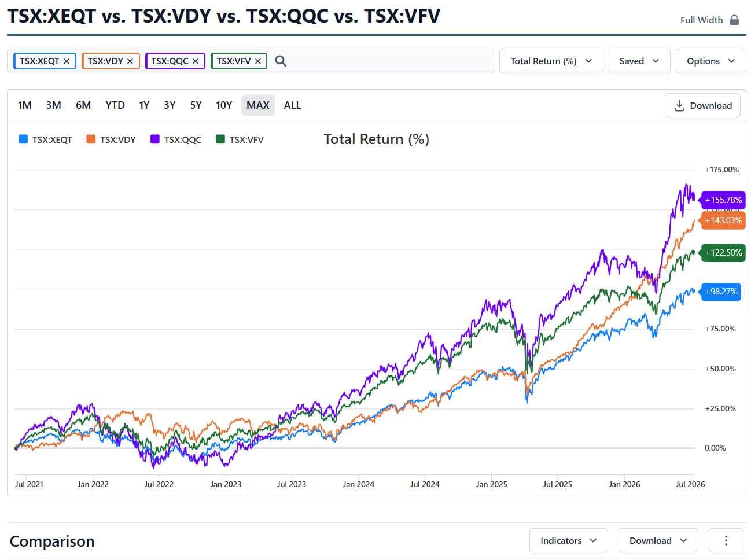751x560 pixels.
Task: Click the Jan 2023 axis label
Action: point(226,484)
